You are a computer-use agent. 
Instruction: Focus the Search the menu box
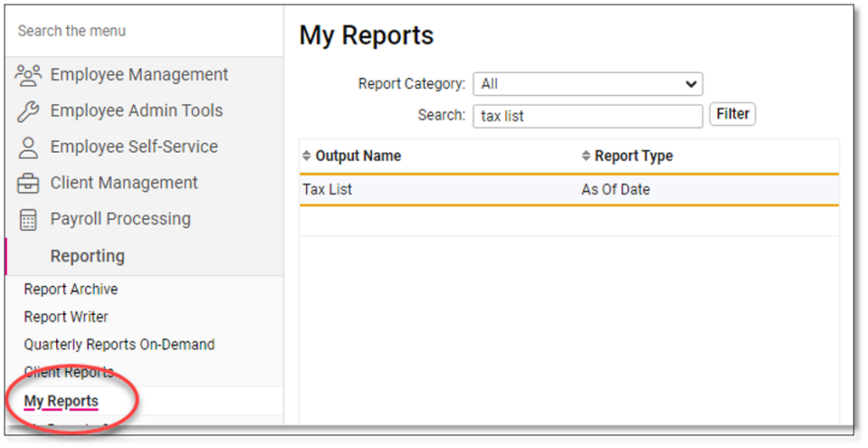[144, 31]
